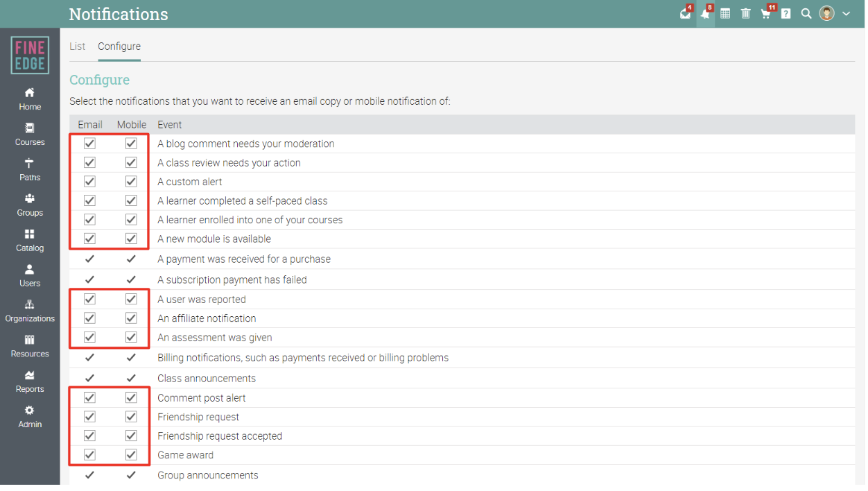Open the shopping cart icon
Image resolution: width=868 pixels, height=491 pixels.
(766, 14)
